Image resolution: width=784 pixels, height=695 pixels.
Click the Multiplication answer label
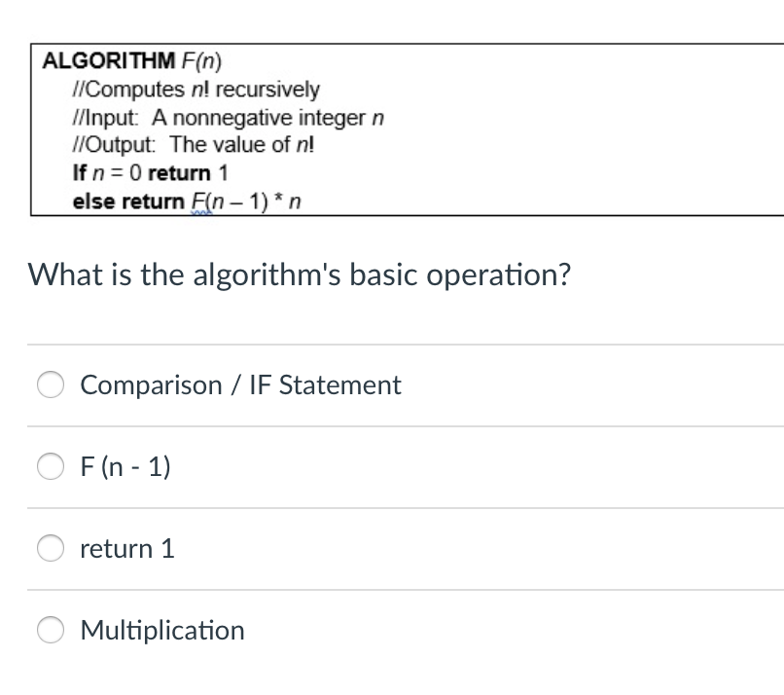pos(162,630)
